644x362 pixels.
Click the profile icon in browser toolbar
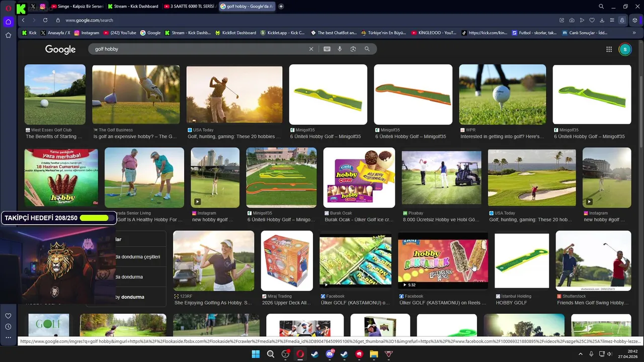tap(622, 20)
